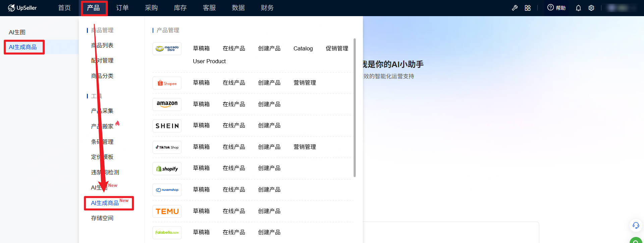Open Mercado Libre User Product
Viewport: 644px width, 243px height.
209,61
